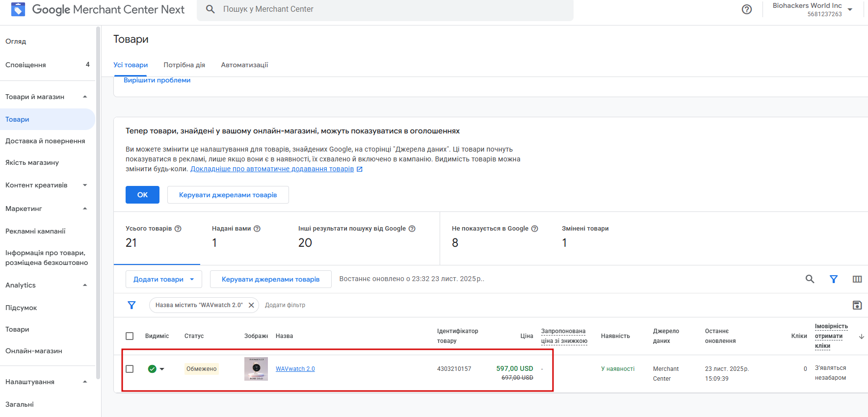Screen dimensions: 868x417
Task: Click funnel icon left of filter chips
Action: 132,305
